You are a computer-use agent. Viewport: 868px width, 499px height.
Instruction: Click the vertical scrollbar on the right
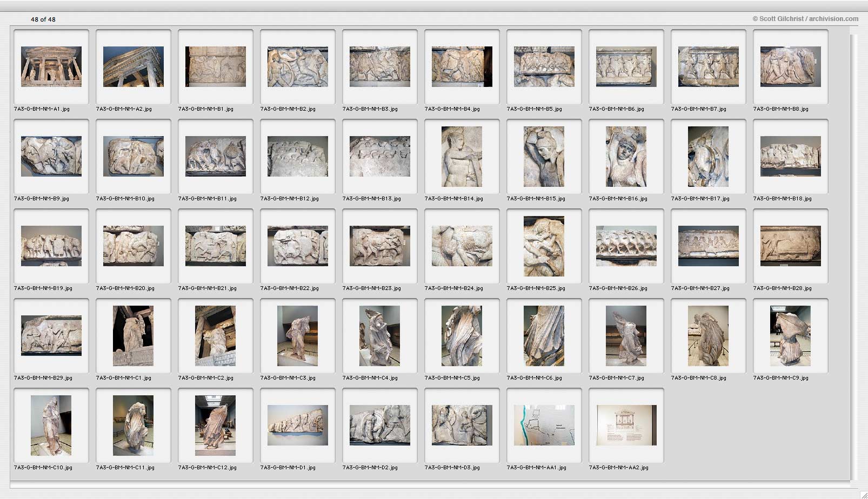pos(854,257)
